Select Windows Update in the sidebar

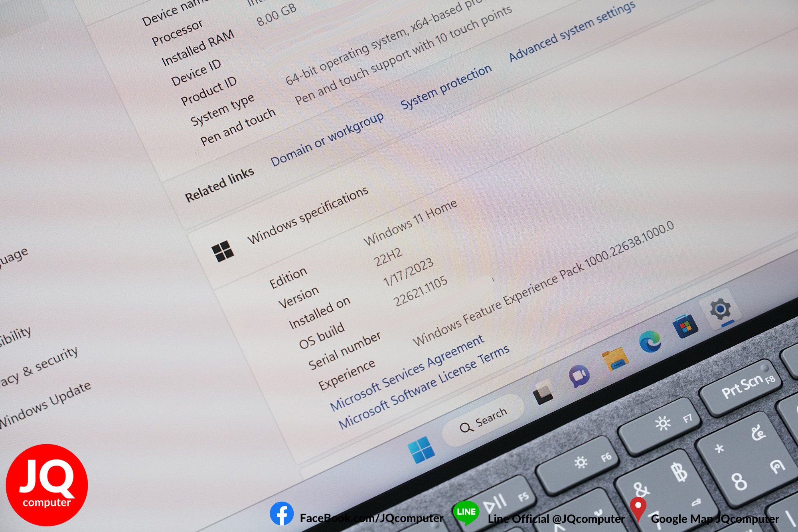[45, 404]
